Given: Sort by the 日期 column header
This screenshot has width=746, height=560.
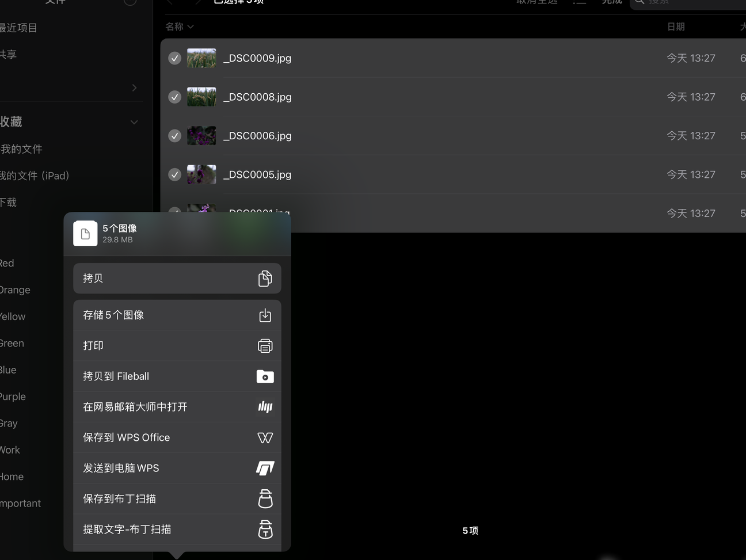Looking at the screenshot, I should pos(676,26).
